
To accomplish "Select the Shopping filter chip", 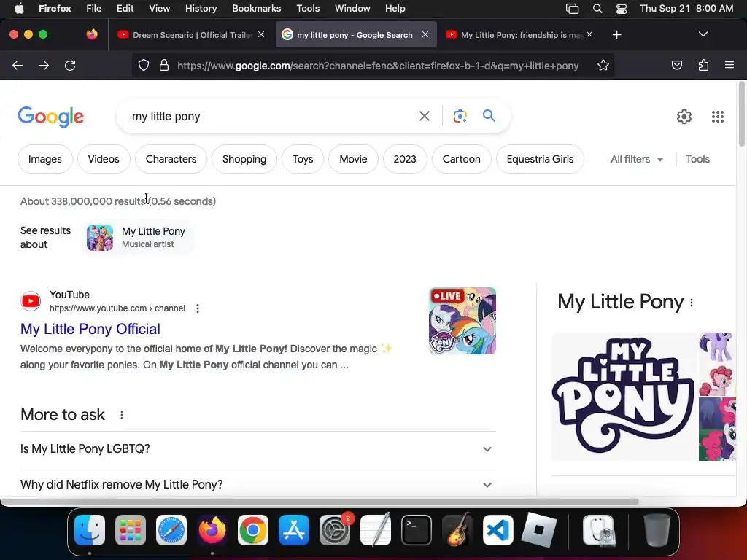I will [244, 159].
